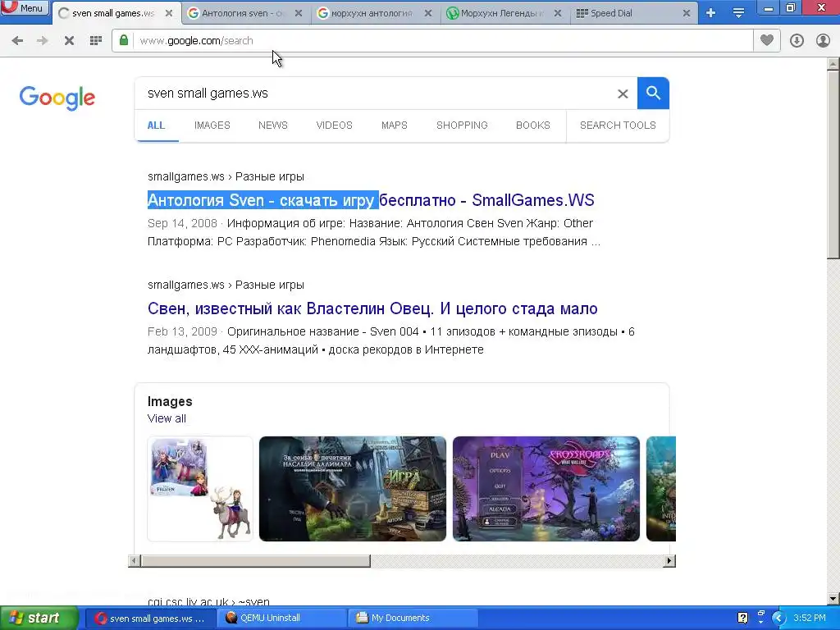Viewport: 840px width, 630px height.
Task: Add page to bookmarks with heart icon
Action: (767, 40)
